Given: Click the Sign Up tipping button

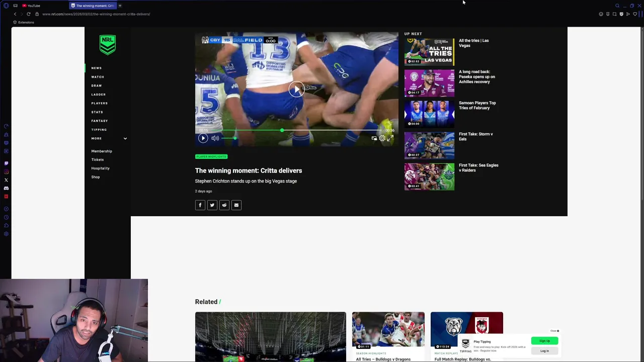Looking at the screenshot, I should coord(544,341).
